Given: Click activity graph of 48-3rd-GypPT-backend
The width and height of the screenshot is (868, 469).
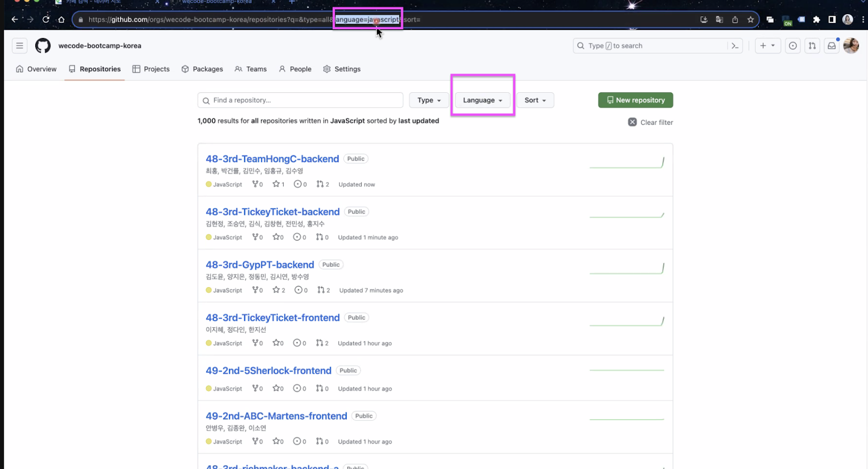Looking at the screenshot, I should pos(627,268).
